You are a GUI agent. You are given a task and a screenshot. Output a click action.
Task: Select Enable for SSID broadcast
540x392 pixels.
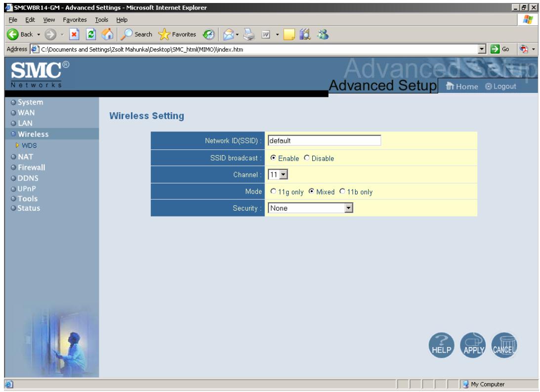tap(273, 158)
